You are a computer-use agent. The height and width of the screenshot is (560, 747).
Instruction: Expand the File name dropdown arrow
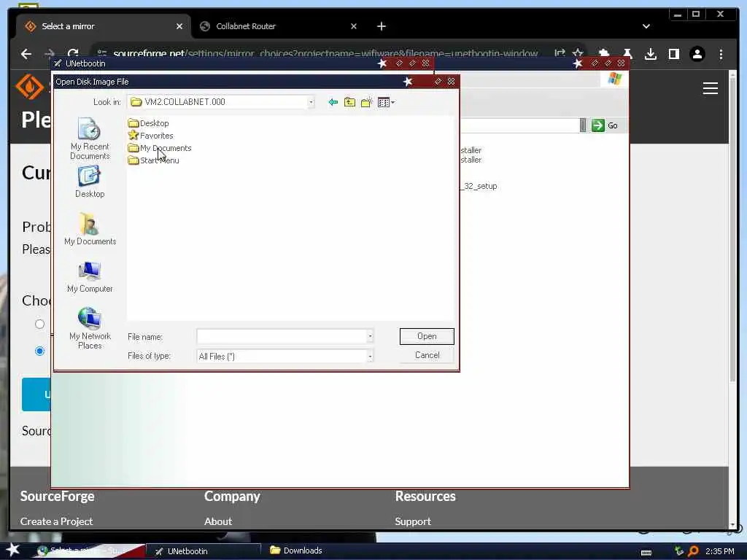pyautogui.click(x=370, y=336)
